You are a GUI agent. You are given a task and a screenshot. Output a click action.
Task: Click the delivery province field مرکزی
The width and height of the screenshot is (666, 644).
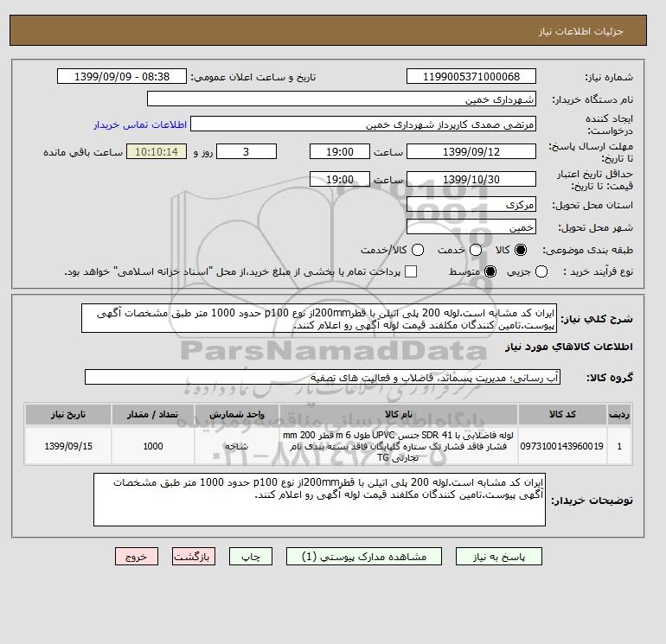(471, 205)
